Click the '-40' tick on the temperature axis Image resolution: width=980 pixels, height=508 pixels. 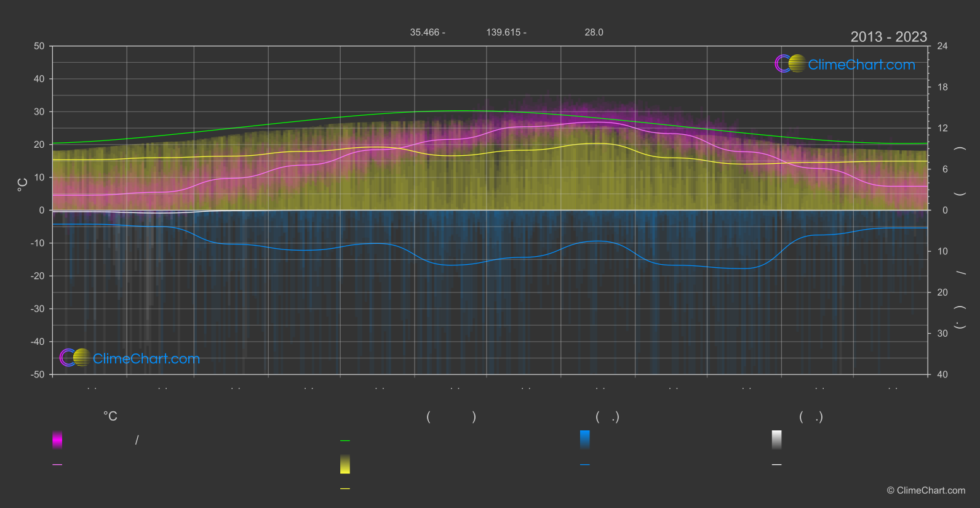click(x=38, y=342)
